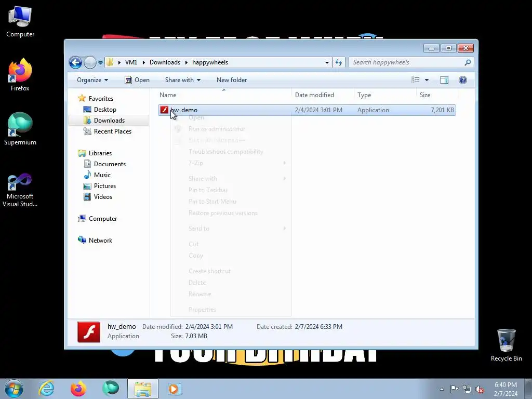Click the search magnifier icon

468,62
